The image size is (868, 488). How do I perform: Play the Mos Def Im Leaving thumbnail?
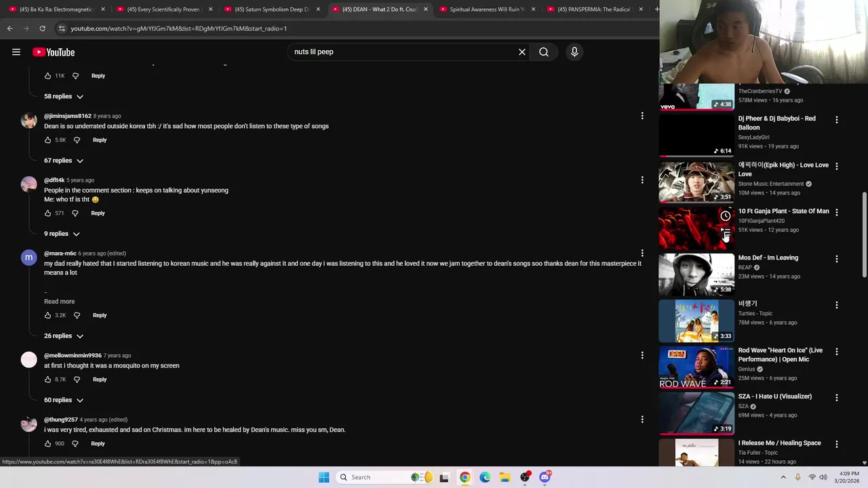(x=696, y=274)
